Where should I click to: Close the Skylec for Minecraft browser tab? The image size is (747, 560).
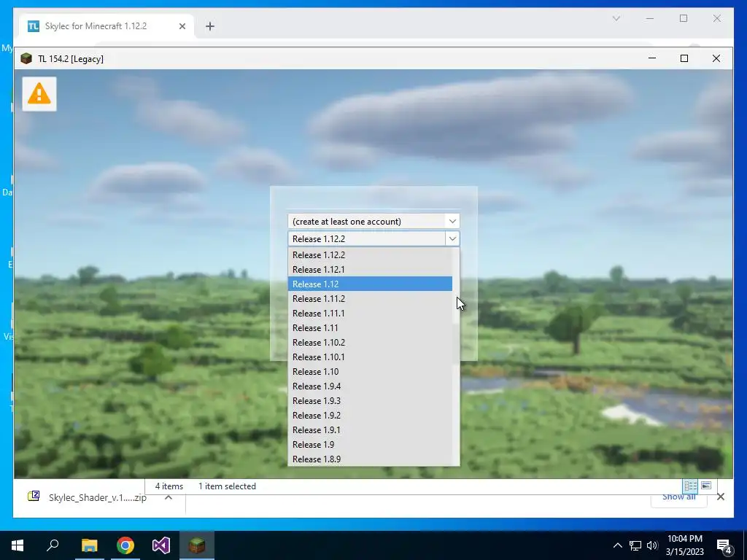(182, 26)
